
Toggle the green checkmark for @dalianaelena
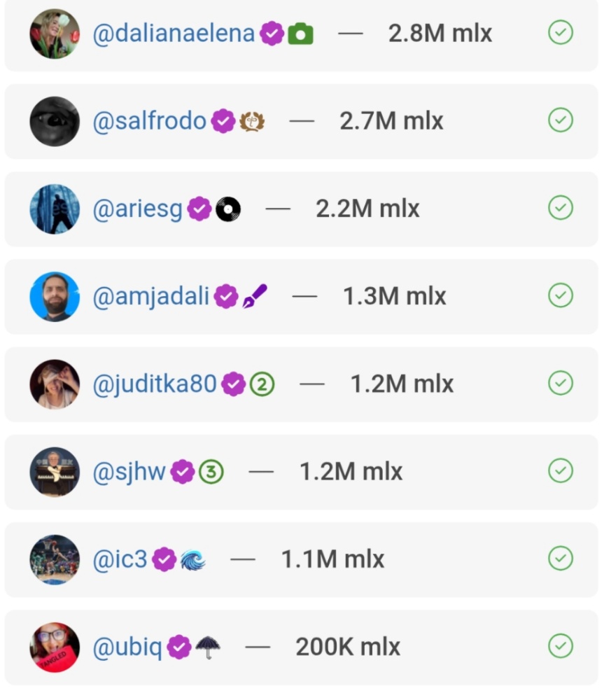[x=560, y=32]
